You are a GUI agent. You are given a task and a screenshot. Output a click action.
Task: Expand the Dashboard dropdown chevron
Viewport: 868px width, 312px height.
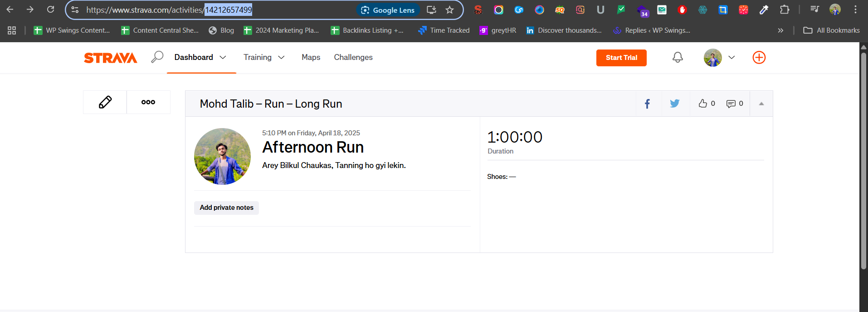pyautogui.click(x=223, y=58)
